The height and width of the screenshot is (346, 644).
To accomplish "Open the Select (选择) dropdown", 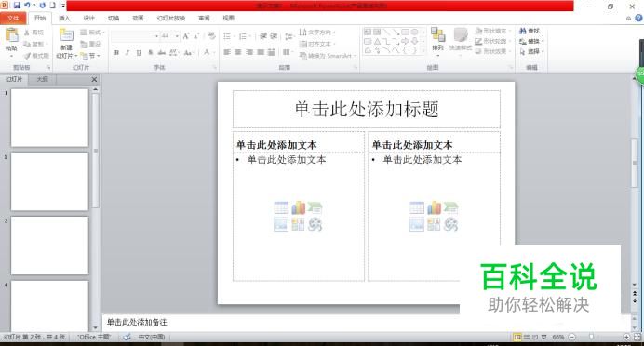I will [x=531, y=51].
